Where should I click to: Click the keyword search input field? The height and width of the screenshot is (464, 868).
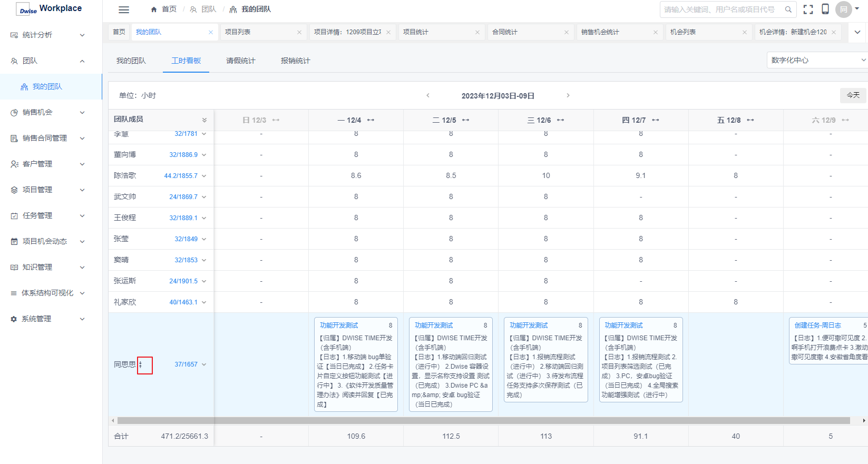[720, 9]
